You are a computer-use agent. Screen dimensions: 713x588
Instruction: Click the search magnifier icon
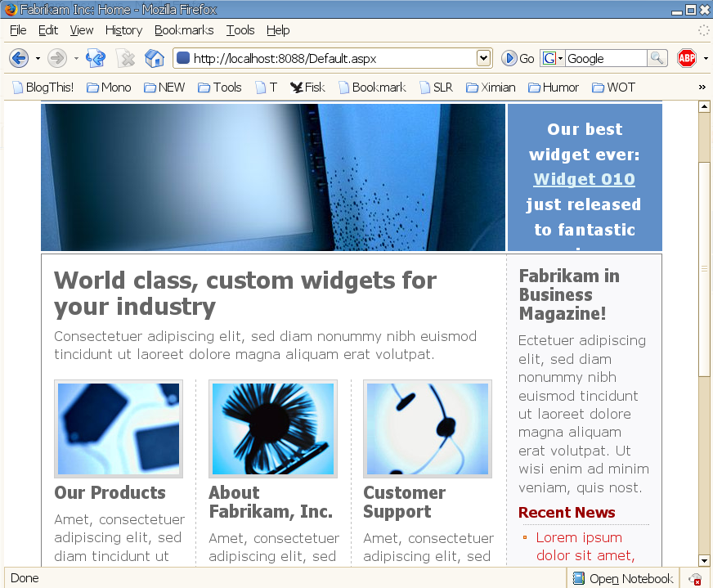(x=657, y=58)
